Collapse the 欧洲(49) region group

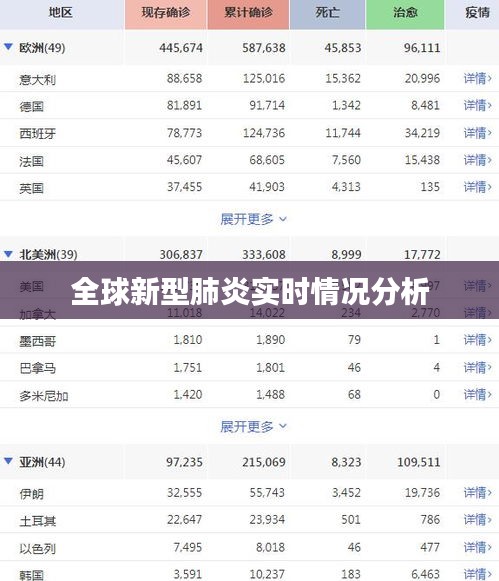(x=9, y=47)
